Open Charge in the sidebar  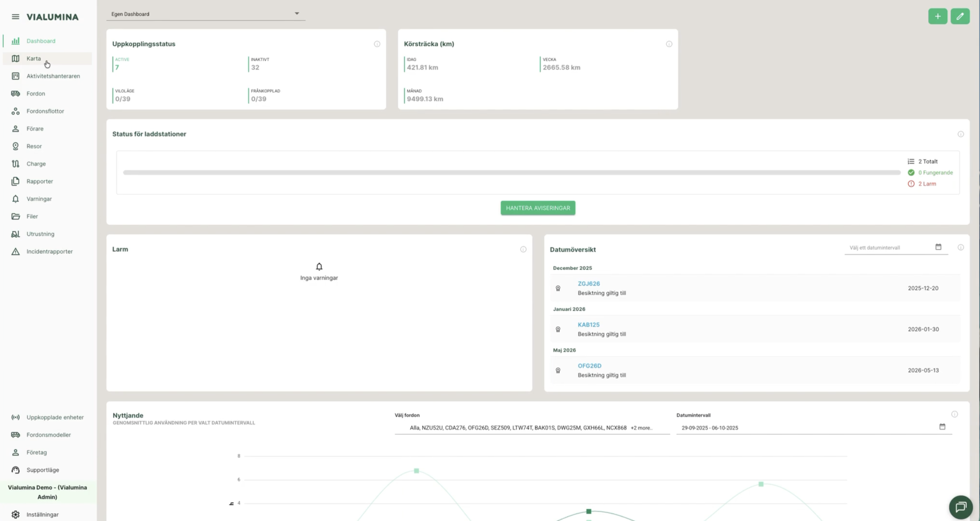pos(47,164)
